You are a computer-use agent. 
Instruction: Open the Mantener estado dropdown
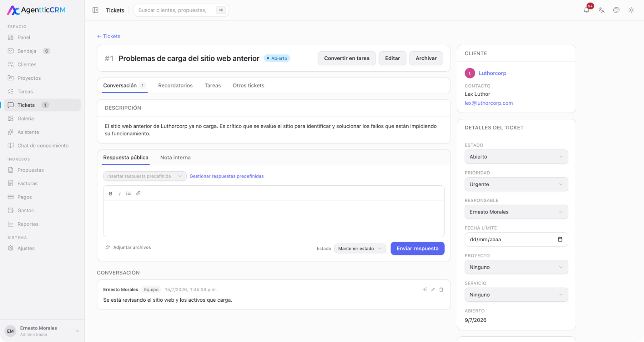click(x=360, y=249)
